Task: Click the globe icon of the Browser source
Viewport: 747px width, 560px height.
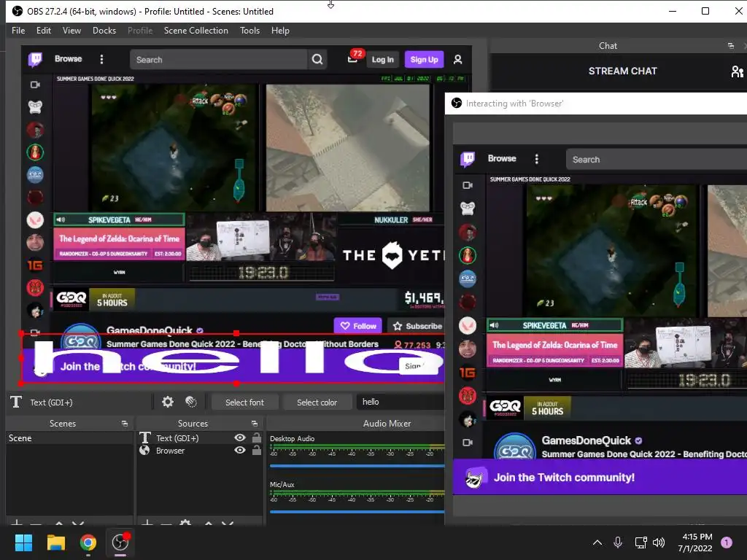Action: [x=144, y=450]
